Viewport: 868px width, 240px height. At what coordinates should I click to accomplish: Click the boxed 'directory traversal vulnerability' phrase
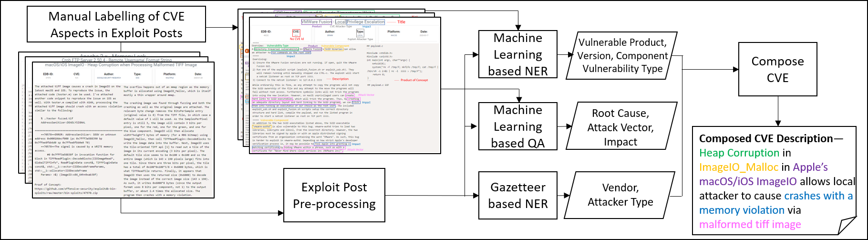pyautogui.click(x=276, y=49)
